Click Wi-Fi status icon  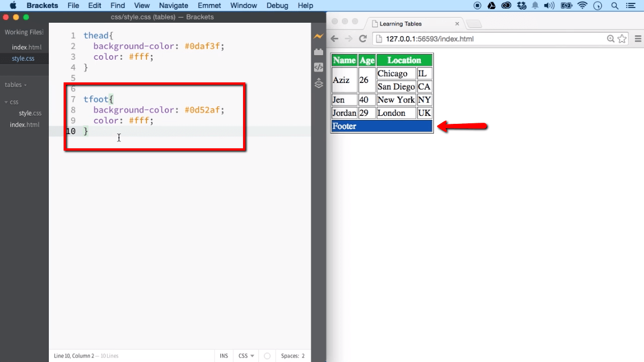(582, 5)
